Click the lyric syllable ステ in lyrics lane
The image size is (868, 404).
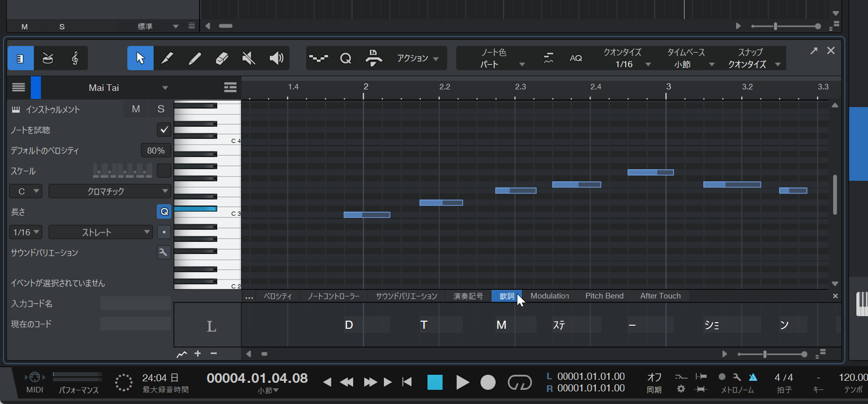tap(559, 325)
